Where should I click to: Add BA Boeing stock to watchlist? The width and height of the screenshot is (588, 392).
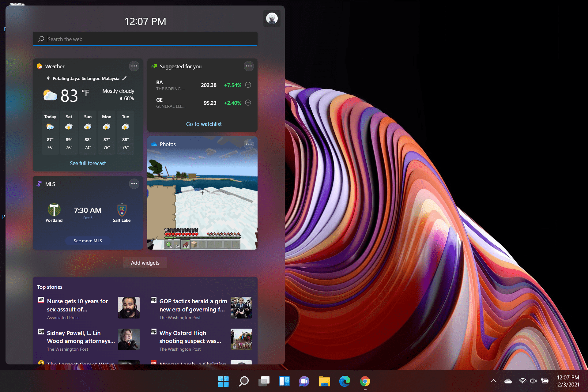pyautogui.click(x=248, y=85)
